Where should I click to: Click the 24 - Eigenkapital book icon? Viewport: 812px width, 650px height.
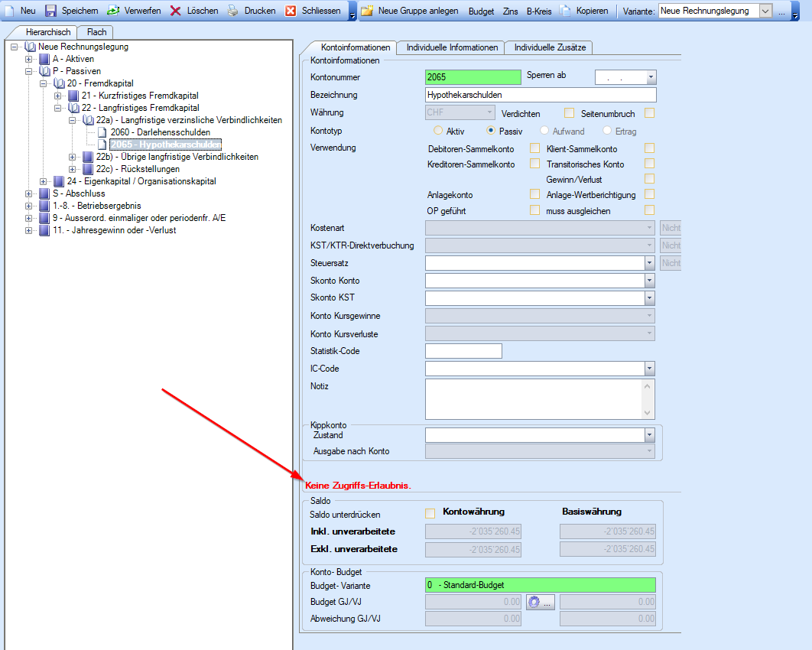59,181
